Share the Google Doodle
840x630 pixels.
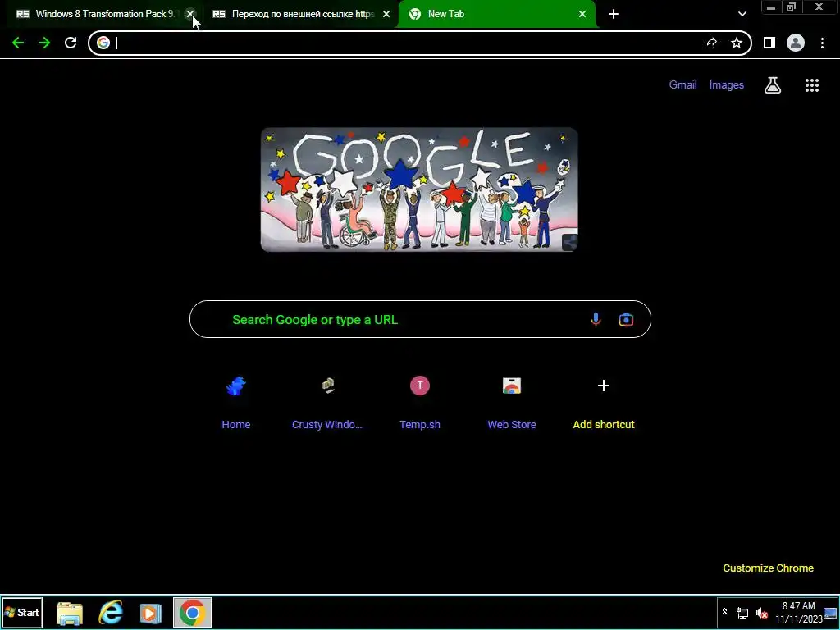[x=571, y=242]
